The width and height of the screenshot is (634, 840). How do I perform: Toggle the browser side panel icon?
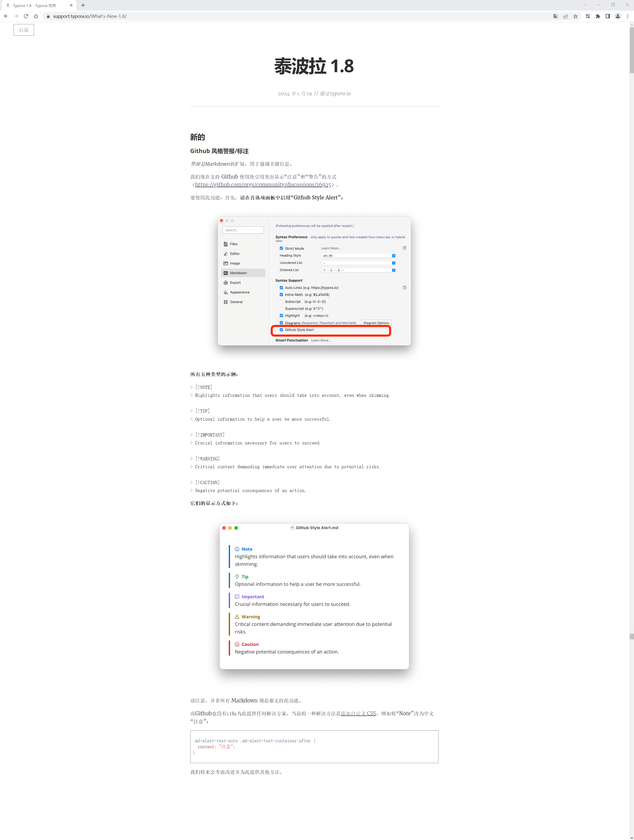[x=608, y=16]
